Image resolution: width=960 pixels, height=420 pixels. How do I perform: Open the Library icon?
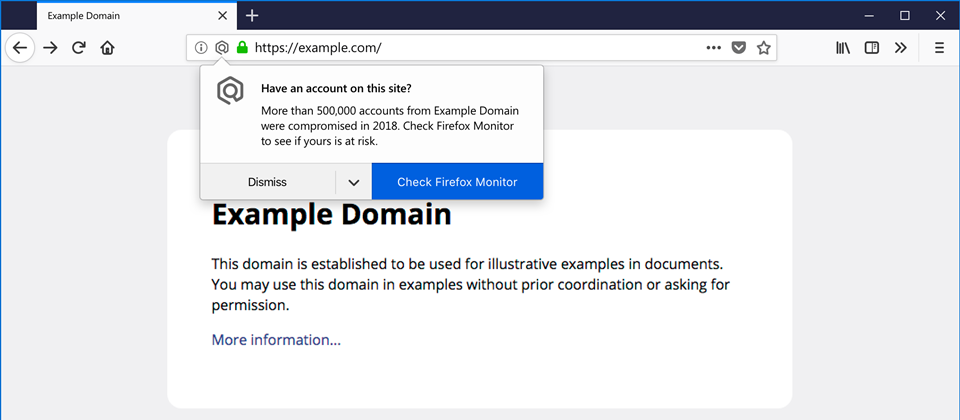(843, 48)
